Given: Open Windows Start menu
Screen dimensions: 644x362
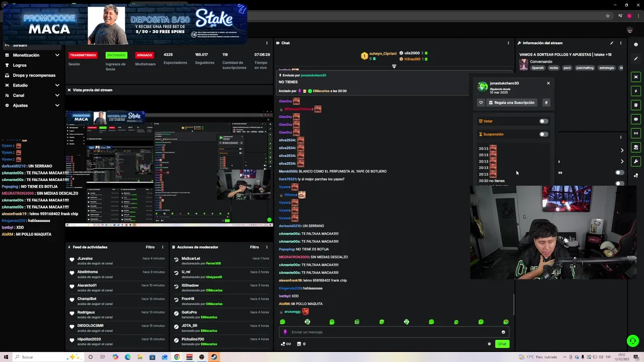Looking at the screenshot, I should point(6,357).
